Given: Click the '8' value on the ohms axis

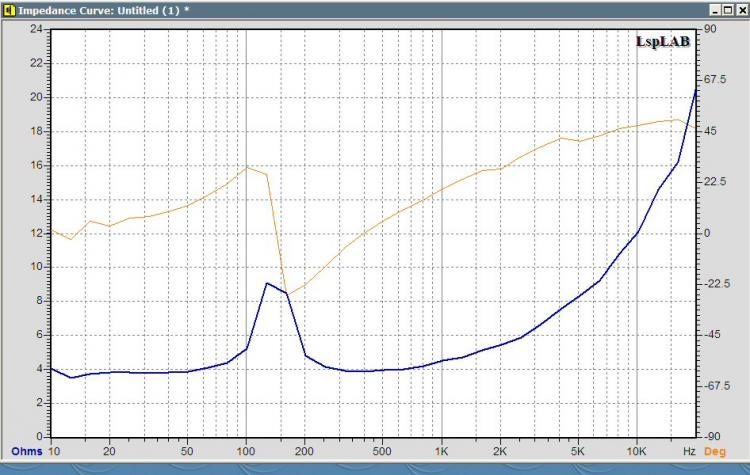Looking at the screenshot, I should click(40, 301).
